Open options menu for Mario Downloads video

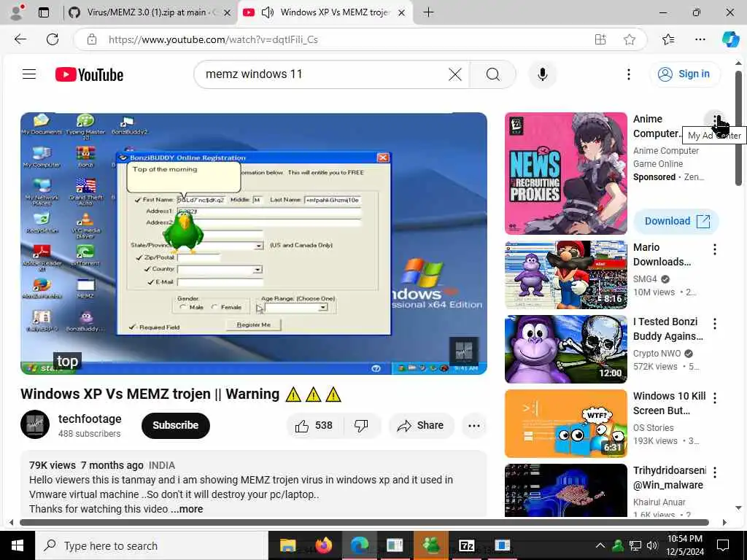(x=715, y=249)
